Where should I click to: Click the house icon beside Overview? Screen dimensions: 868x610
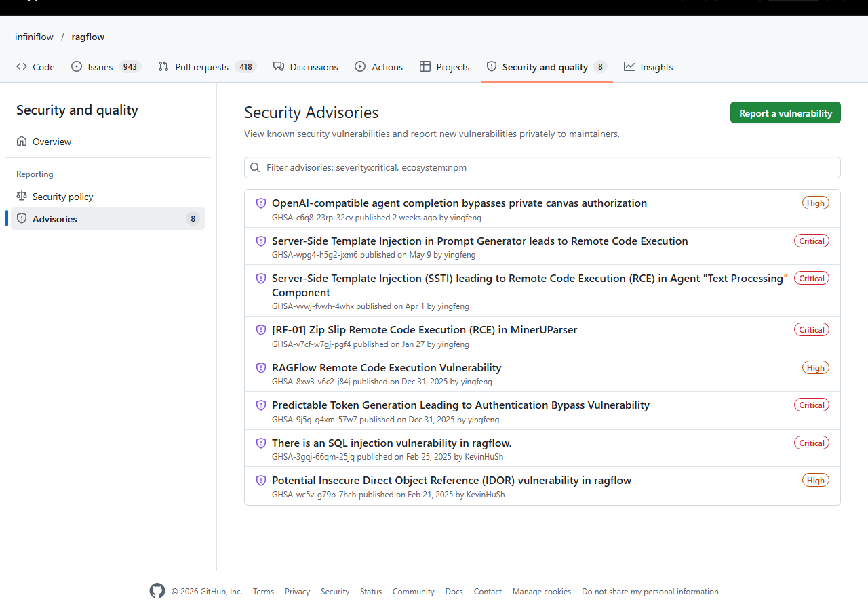22,142
